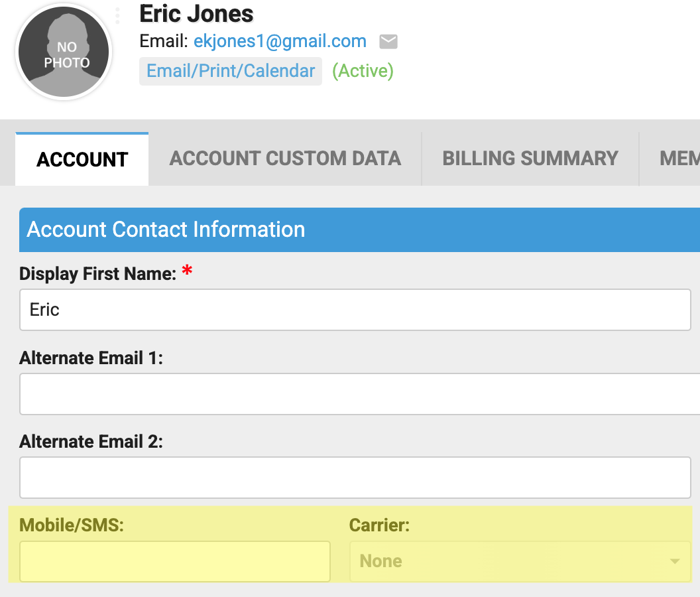Screen dimensions: 700x597
Task: Click the No Photo avatar placeholder
Action: pos(64,53)
